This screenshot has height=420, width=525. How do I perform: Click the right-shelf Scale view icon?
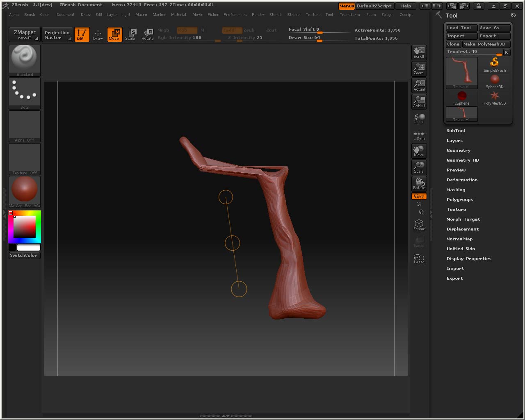(419, 167)
